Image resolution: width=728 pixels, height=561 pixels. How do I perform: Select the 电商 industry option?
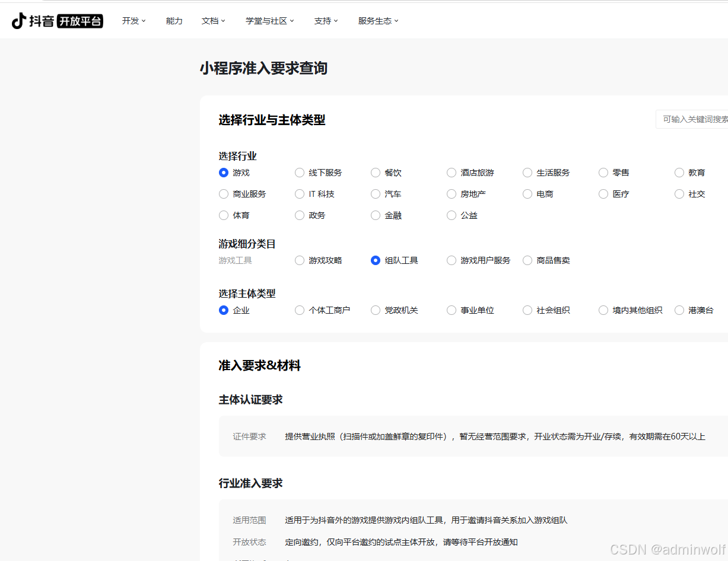click(x=527, y=194)
